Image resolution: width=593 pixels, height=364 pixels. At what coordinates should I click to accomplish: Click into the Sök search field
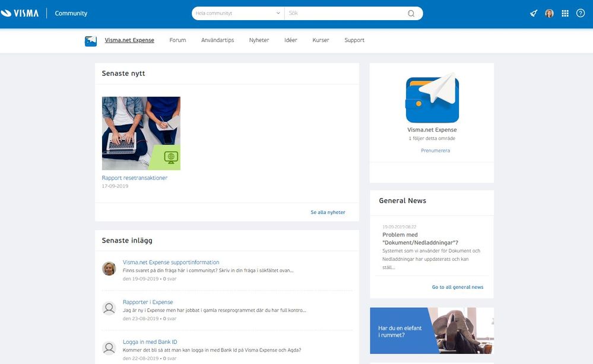pos(345,13)
